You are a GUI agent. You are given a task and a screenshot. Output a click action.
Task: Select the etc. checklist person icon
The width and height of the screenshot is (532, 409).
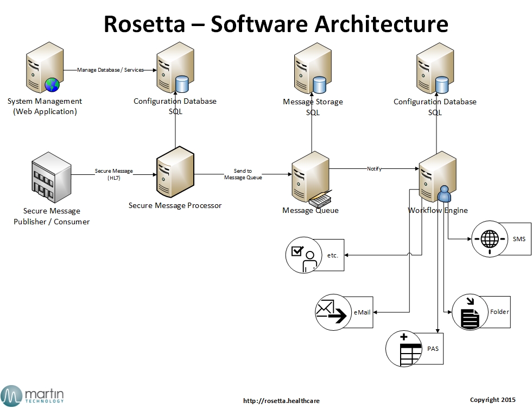point(303,255)
